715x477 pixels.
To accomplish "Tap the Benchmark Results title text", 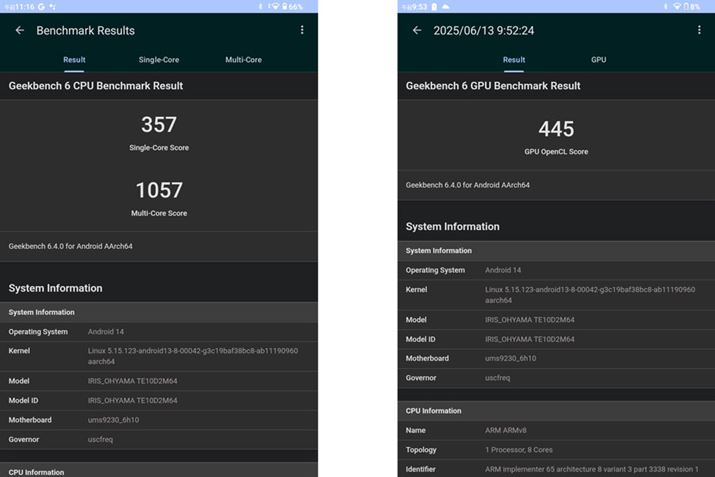I will [x=85, y=31].
